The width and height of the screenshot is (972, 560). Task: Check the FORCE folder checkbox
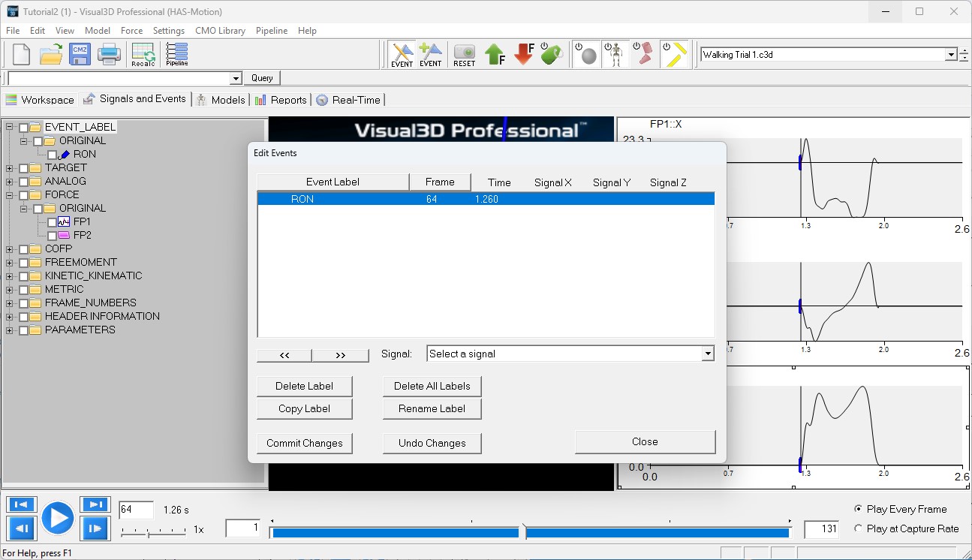coord(24,195)
